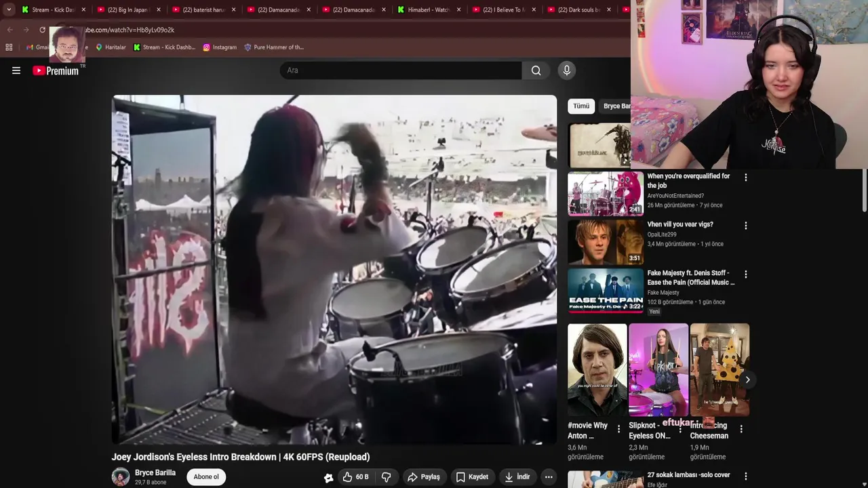This screenshot has height=488, width=868.
Task: Switch to '(22) Big In Japan' tab
Action: 127,9
